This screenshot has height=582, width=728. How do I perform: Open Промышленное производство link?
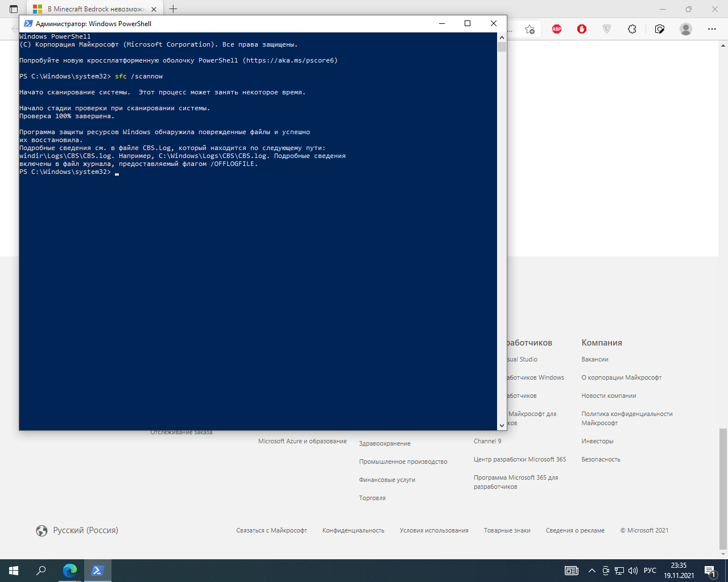[x=403, y=462]
